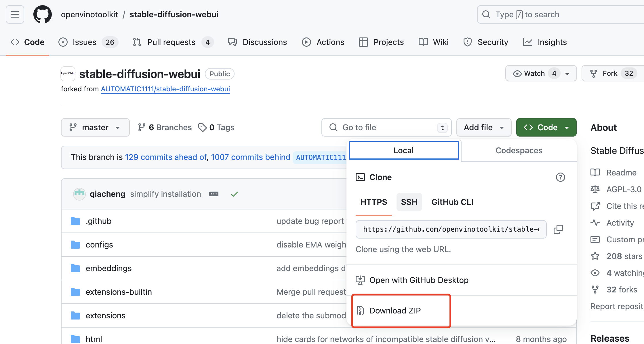Go to GitHub home via Octocat logo
The width and height of the screenshot is (644, 344).
43,14
